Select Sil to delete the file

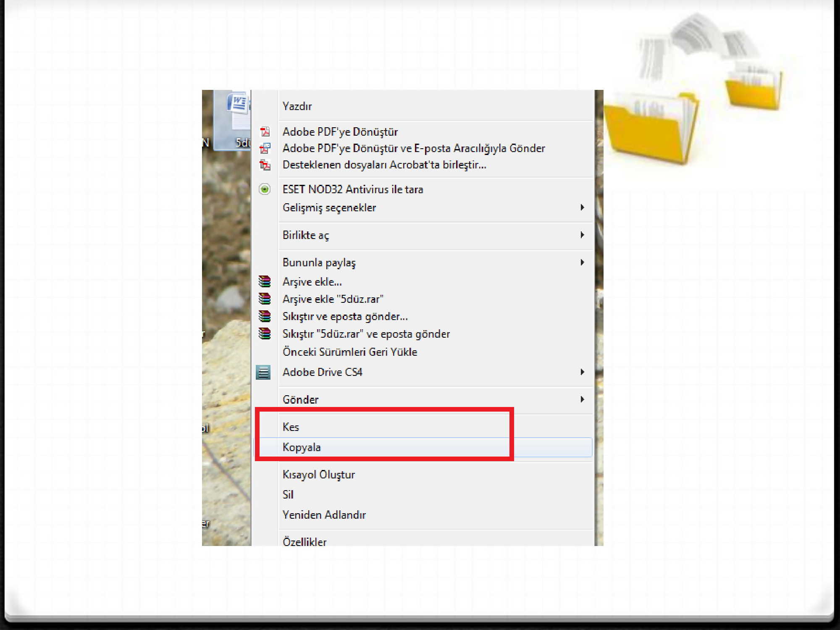tap(288, 495)
